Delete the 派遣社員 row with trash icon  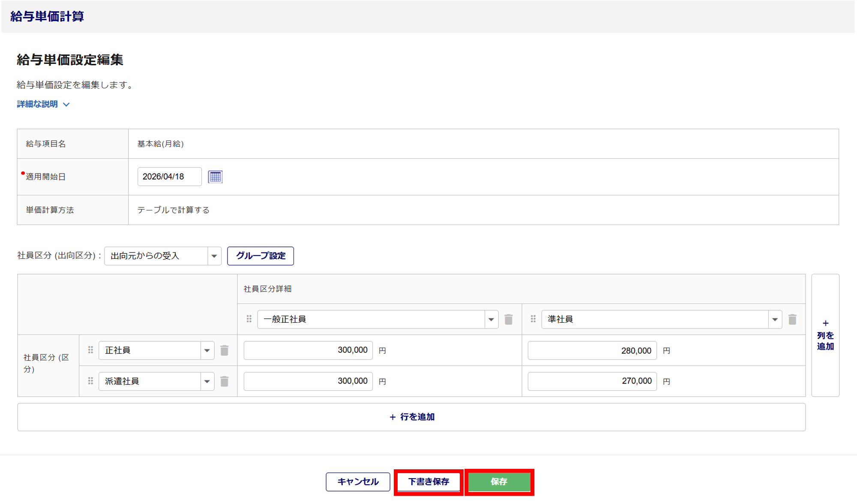point(224,381)
